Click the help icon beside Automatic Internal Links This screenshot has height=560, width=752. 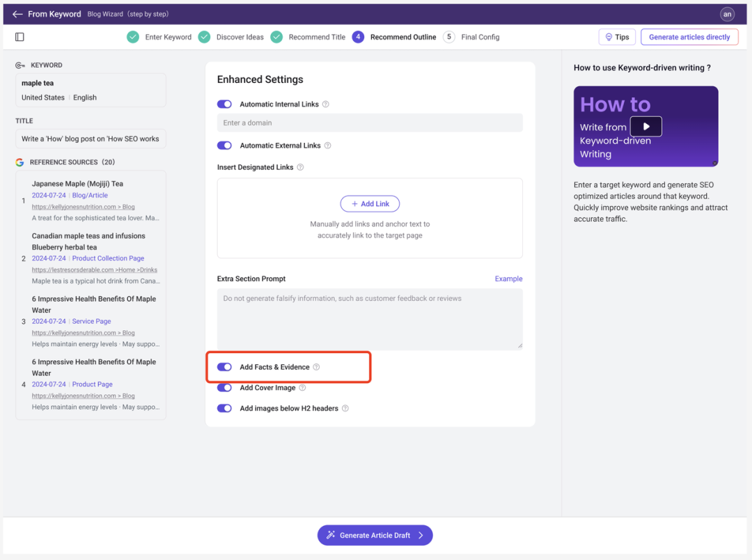click(x=326, y=104)
